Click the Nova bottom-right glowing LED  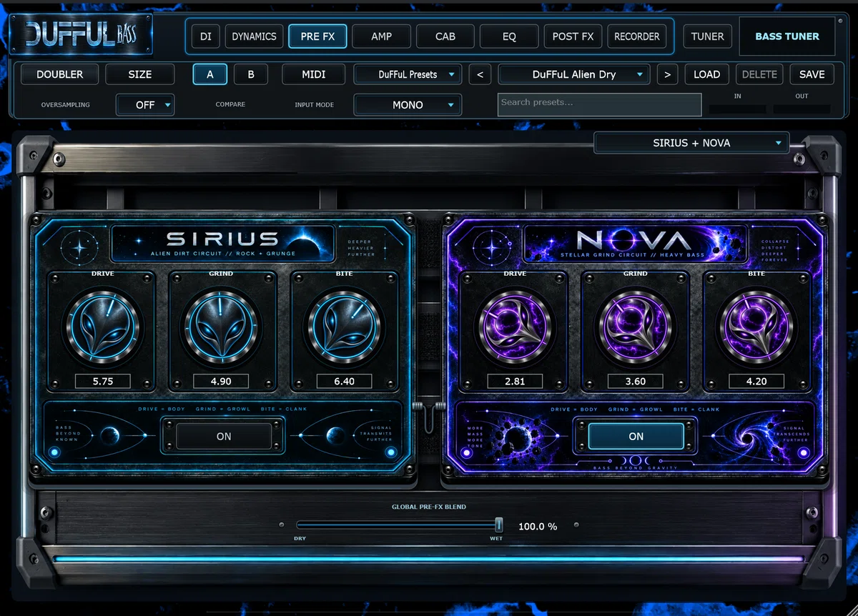coord(805,452)
